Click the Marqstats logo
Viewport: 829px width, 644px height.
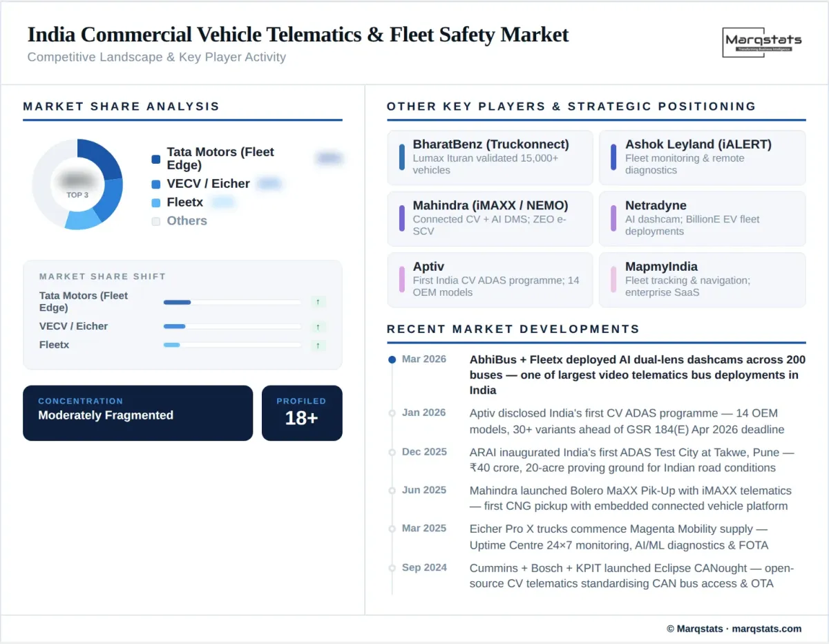coord(762,43)
